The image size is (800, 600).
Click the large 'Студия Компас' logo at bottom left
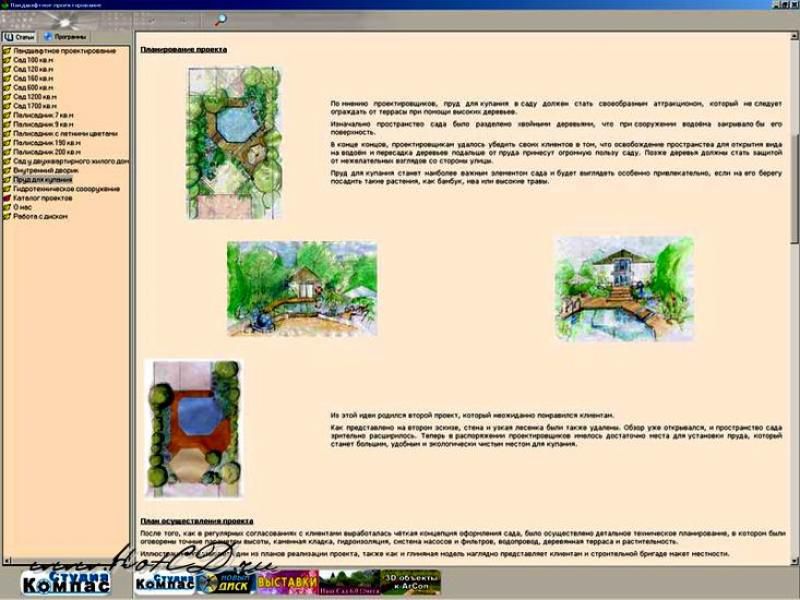click(65, 580)
